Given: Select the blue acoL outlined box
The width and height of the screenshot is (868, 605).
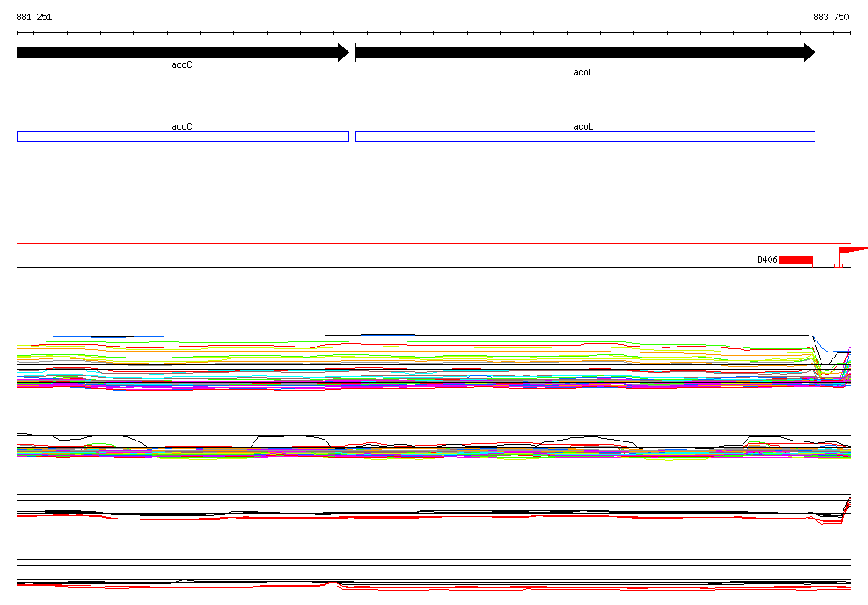Looking at the screenshot, I should 585,136.
